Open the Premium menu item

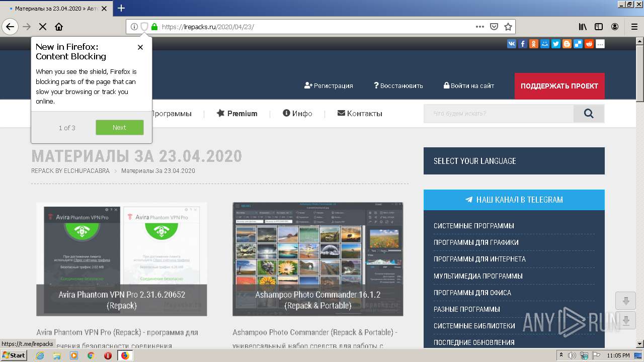point(237,114)
